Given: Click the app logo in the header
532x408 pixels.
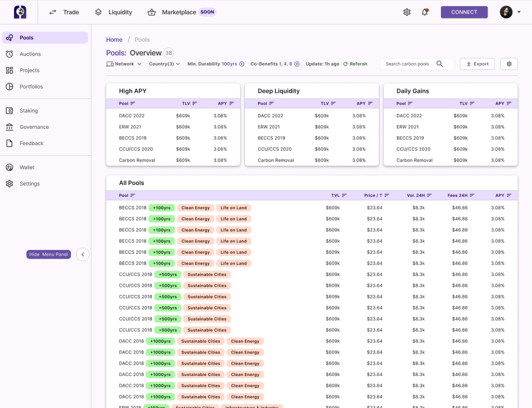Looking at the screenshot, I should click(x=20, y=12).
